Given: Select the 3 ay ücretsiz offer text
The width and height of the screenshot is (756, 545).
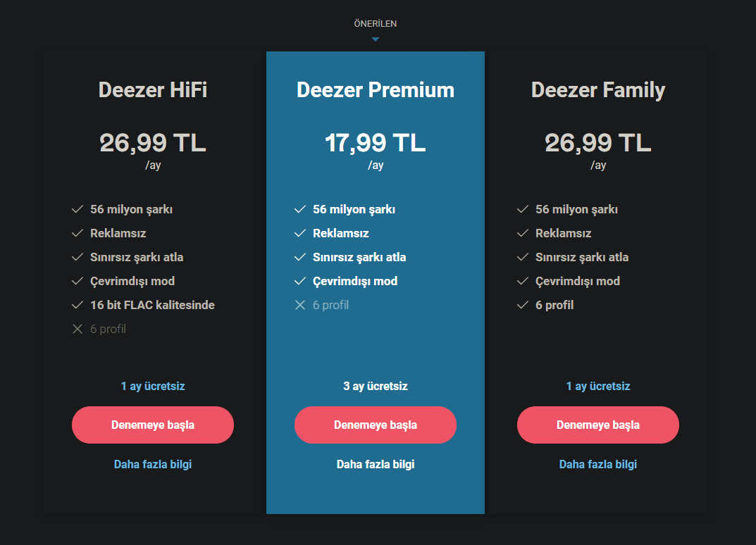Looking at the screenshot, I should click(376, 386).
